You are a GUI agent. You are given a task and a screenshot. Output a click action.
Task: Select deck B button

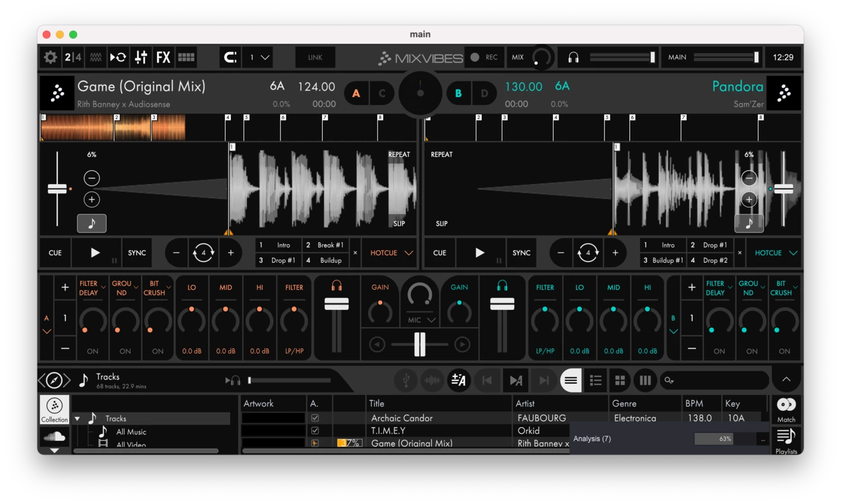pos(458,93)
